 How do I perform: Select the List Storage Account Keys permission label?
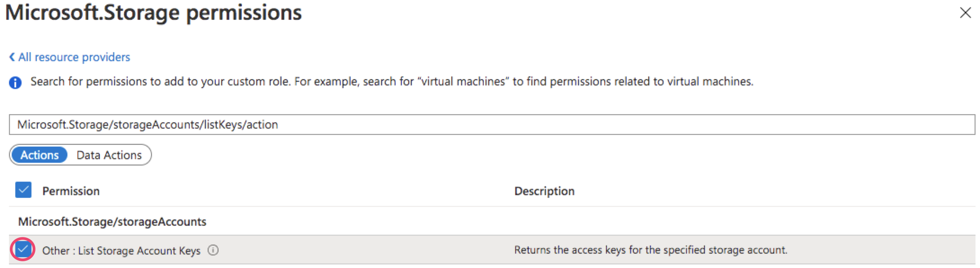tap(139, 250)
